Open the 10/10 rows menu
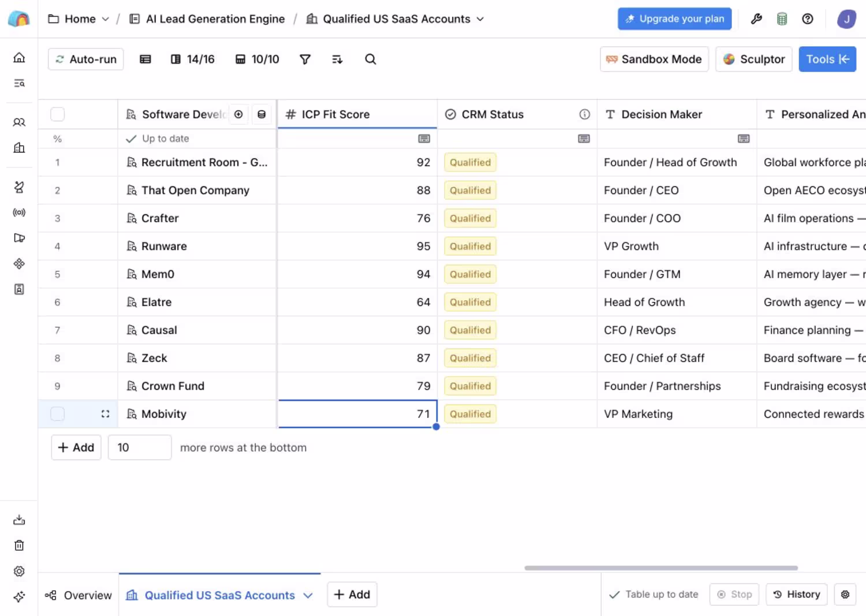The image size is (866, 616). coord(257,59)
